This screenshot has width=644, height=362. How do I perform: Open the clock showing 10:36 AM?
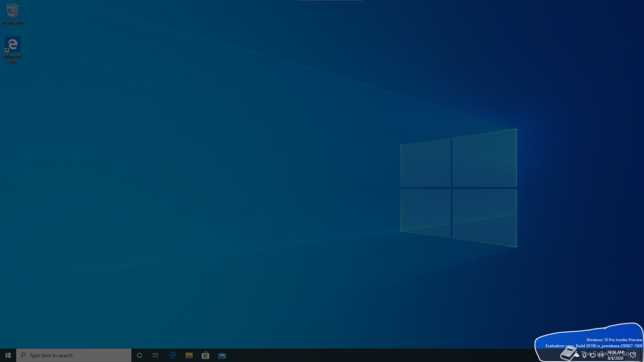coord(615,355)
